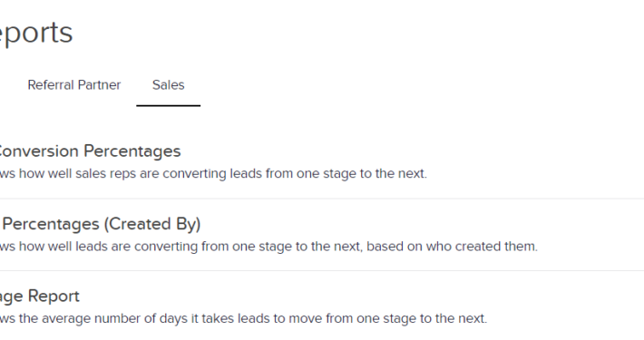This screenshot has width=644, height=340.
Task: Click the 'Partner' word in Referral Partner tab
Action: coord(99,85)
